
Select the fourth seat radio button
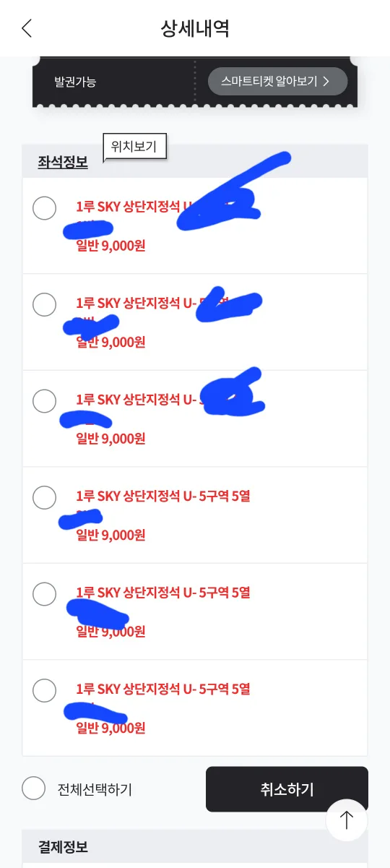[45, 497]
